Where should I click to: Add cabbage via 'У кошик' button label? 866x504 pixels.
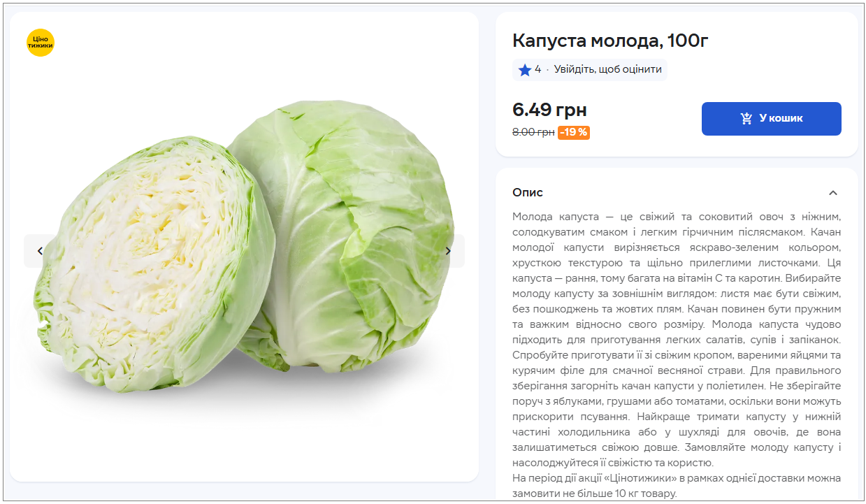click(x=781, y=119)
